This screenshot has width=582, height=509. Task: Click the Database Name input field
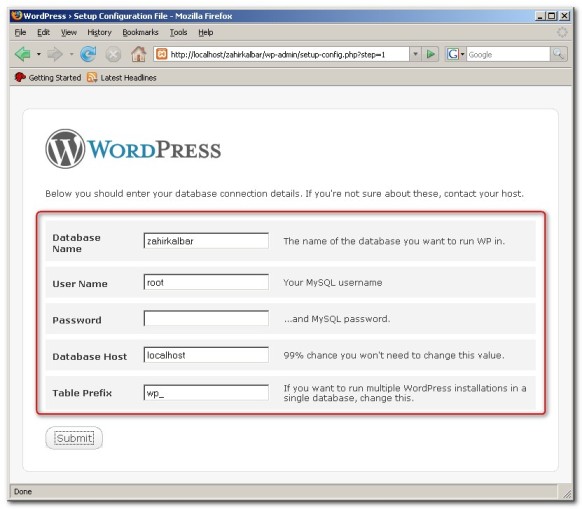206,241
